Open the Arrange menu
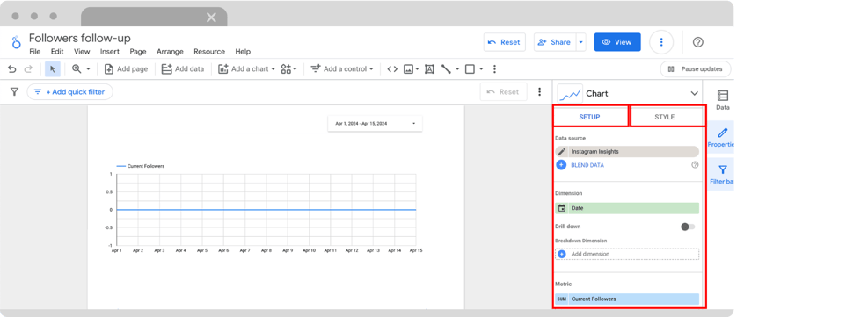This screenshot has height=317, width=868. tap(170, 51)
